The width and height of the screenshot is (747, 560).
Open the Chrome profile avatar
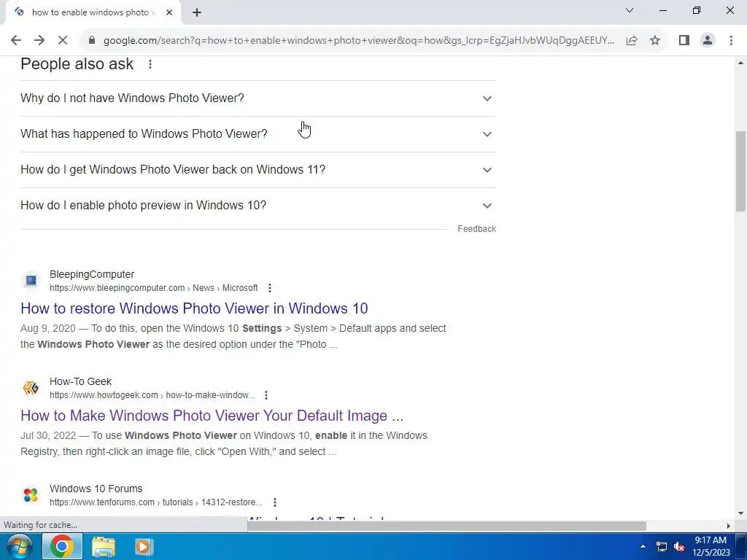pyautogui.click(x=708, y=41)
